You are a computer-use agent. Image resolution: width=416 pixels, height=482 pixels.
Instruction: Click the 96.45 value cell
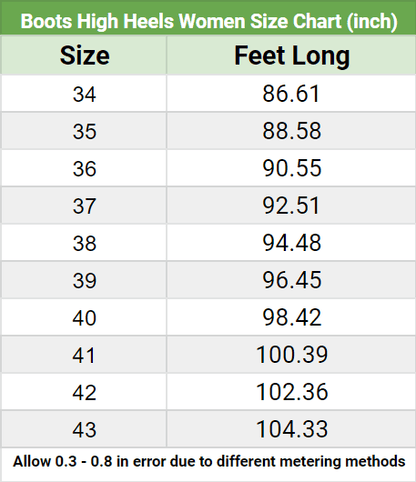pyautogui.click(x=292, y=280)
